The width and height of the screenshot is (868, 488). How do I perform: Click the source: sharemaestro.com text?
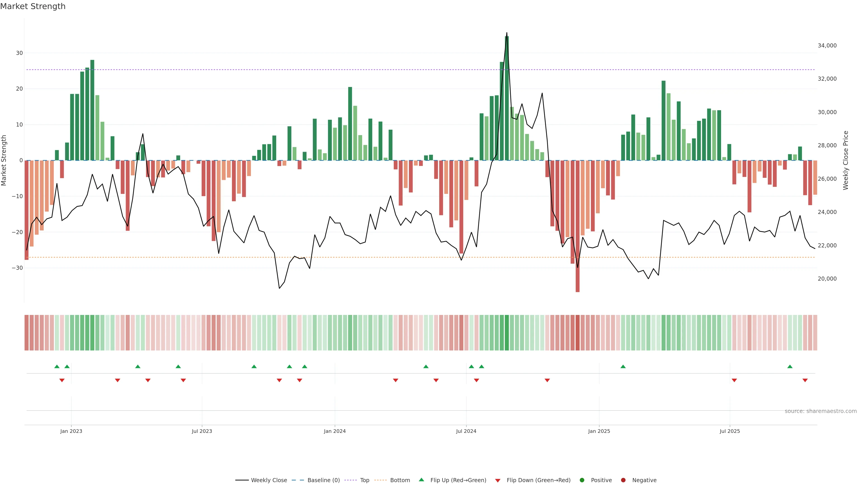pyautogui.click(x=821, y=411)
